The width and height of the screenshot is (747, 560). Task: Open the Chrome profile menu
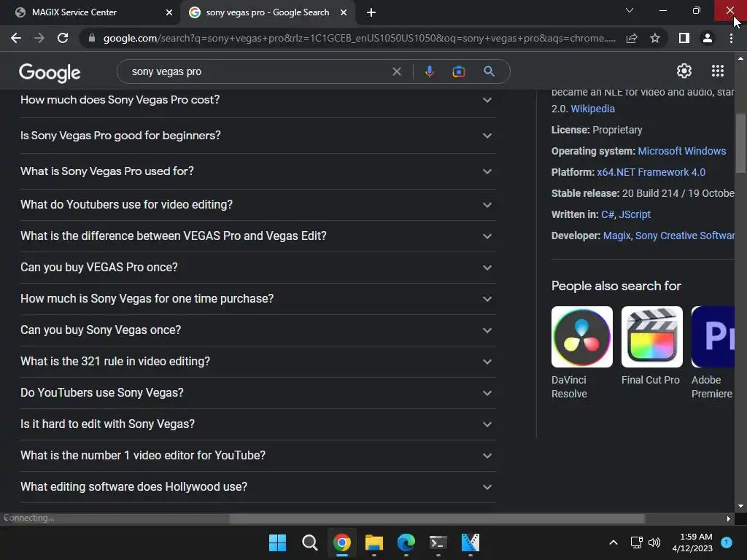708,38
